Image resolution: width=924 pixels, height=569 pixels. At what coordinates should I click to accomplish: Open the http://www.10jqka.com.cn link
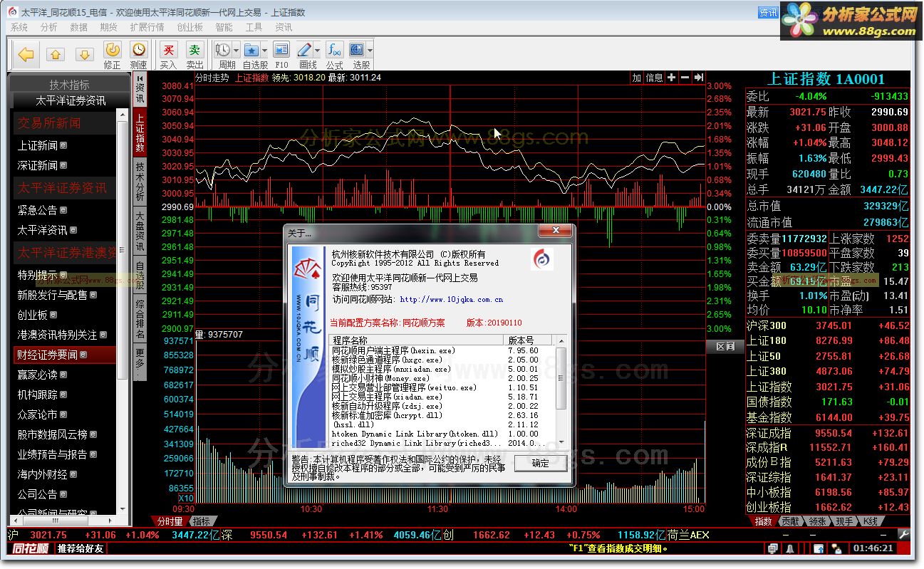click(452, 300)
